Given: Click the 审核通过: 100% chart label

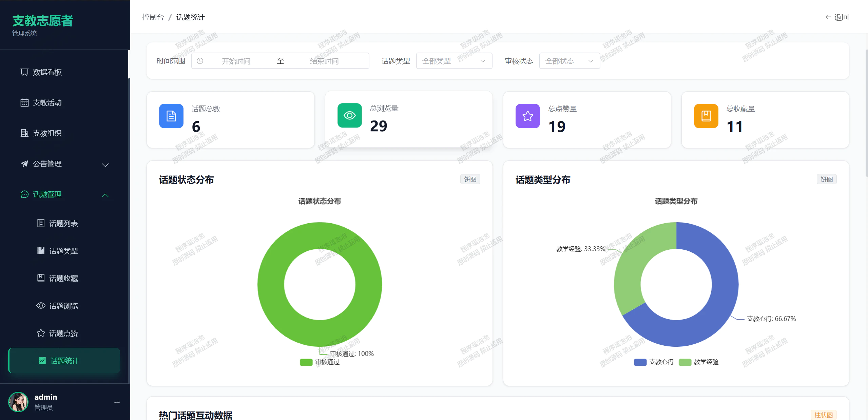Looking at the screenshot, I should coord(352,354).
